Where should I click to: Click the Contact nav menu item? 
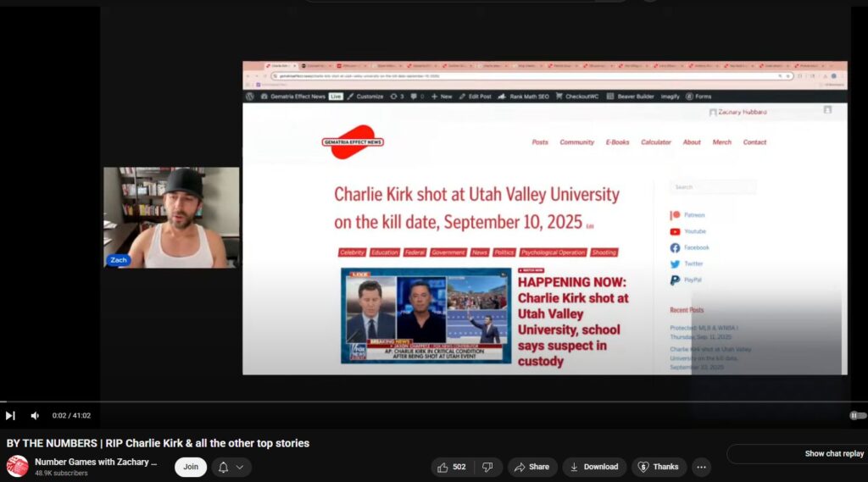click(x=754, y=142)
